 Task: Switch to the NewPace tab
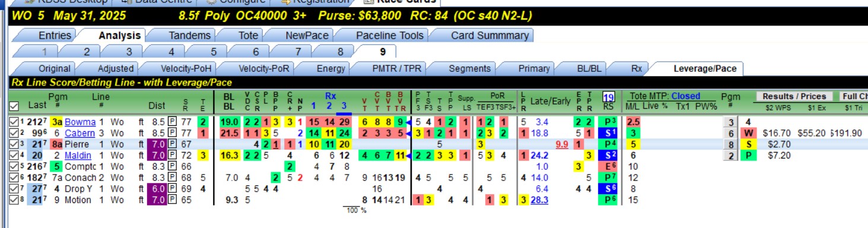[307, 36]
